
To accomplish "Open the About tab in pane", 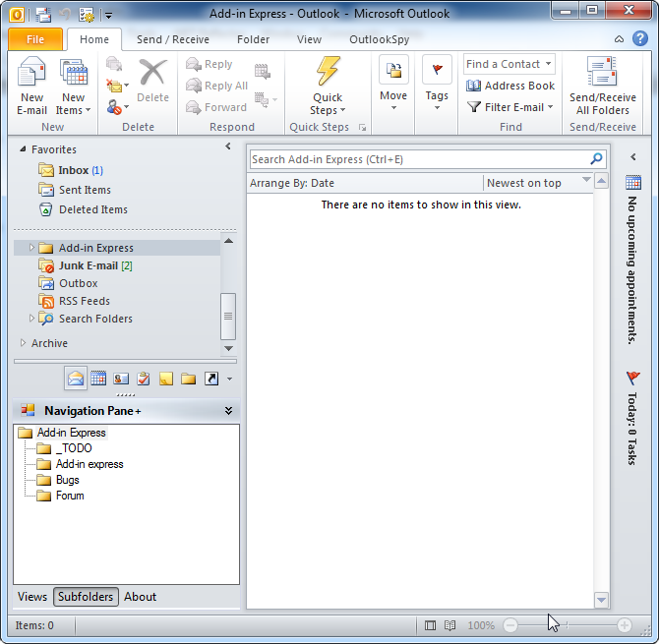I will [140, 597].
